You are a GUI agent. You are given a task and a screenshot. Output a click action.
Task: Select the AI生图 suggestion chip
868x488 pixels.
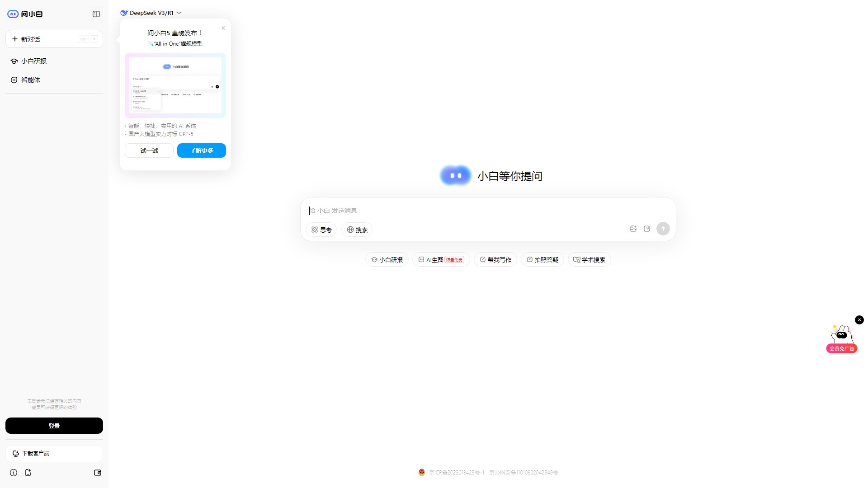[x=441, y=259]
